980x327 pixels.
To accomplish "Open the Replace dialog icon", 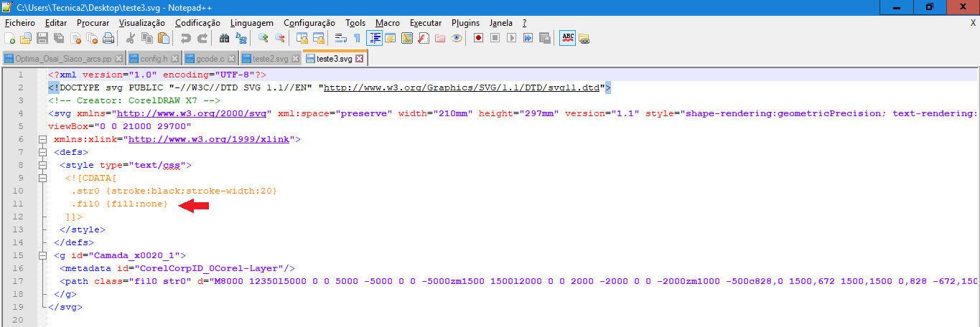I will (x=241, y=38).
